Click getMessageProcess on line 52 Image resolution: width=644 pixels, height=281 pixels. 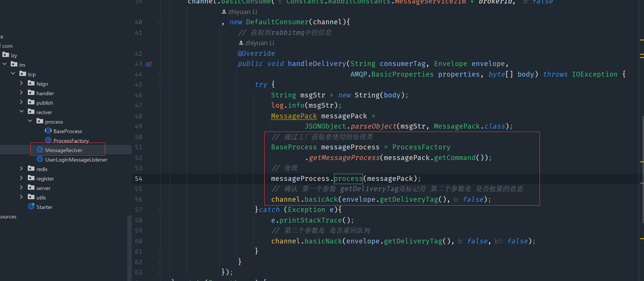point(344,158)
